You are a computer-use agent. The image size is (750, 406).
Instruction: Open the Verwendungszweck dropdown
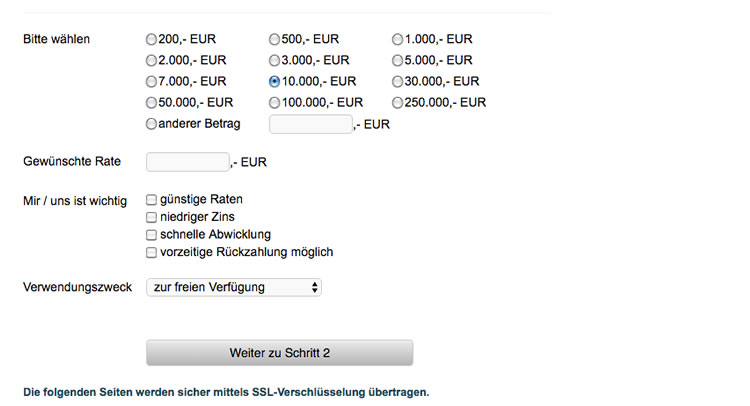(x=234, y=288)
